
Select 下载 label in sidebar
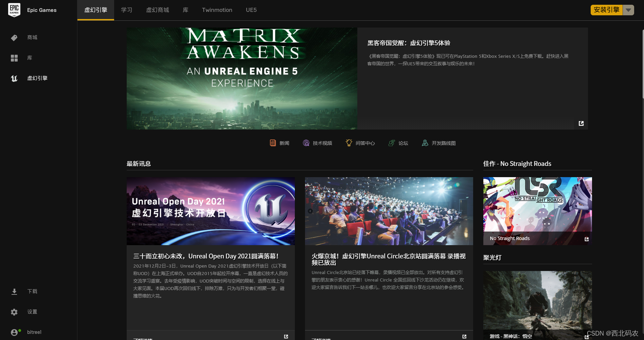[32, 291]
